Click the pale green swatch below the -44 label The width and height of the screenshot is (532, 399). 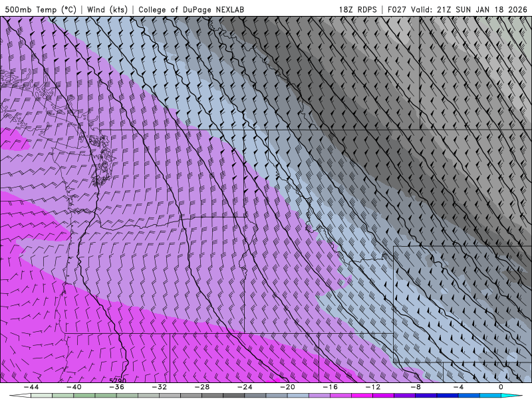point(41,396)
